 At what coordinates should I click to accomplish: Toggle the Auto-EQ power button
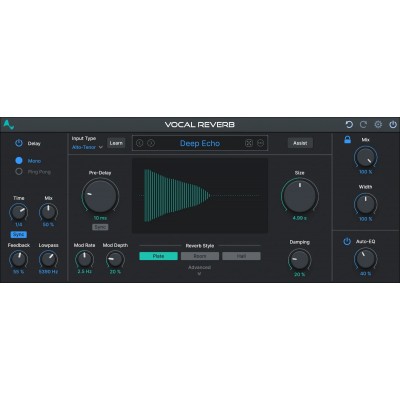click(347, 241)
